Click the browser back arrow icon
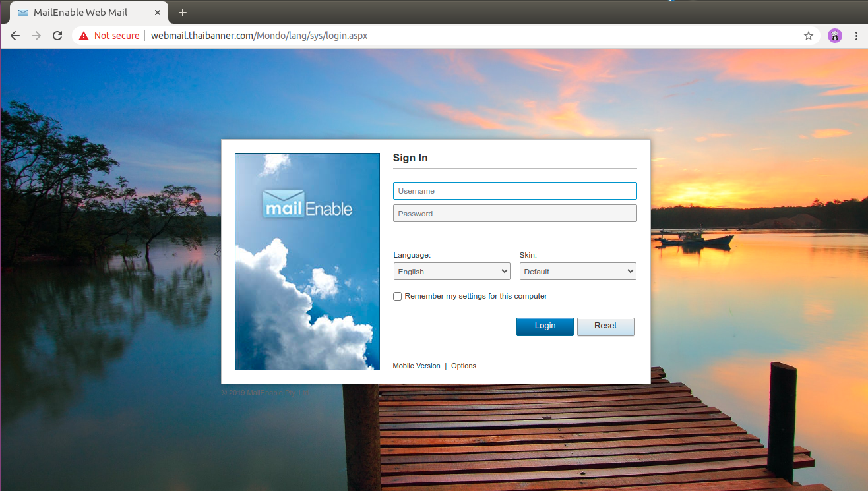Screen dimensions: 868x491 click(15, 36)
